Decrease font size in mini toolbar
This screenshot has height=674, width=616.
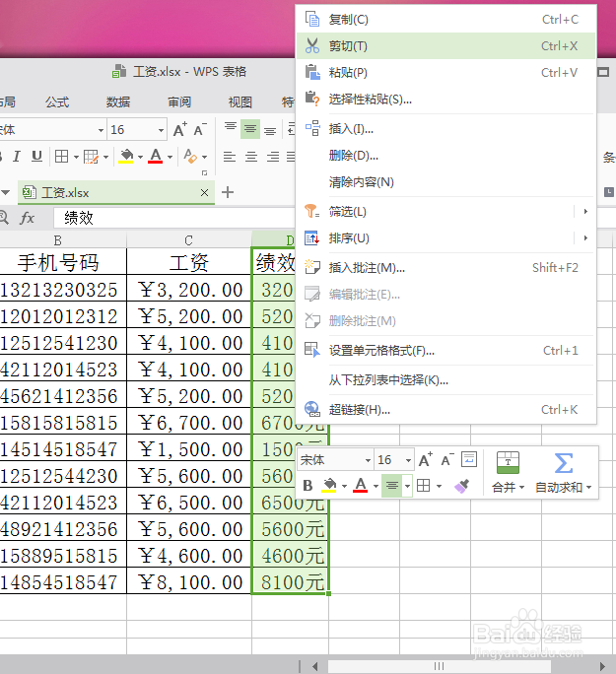447,460
